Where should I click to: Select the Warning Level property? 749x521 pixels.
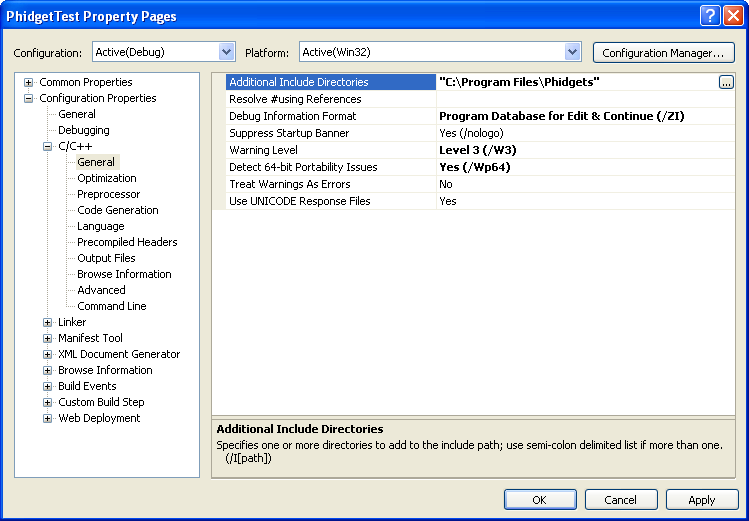(x=331, y=150)
